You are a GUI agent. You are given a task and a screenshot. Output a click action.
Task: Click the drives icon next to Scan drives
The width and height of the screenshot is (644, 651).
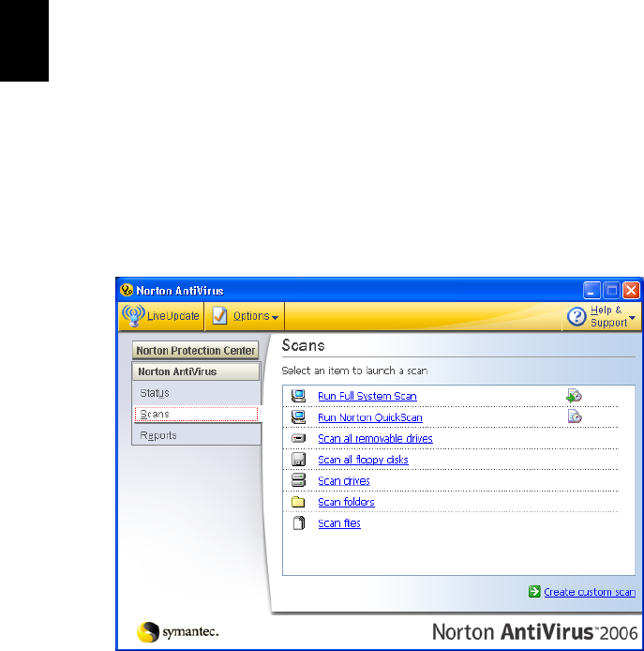coord(298,480)
